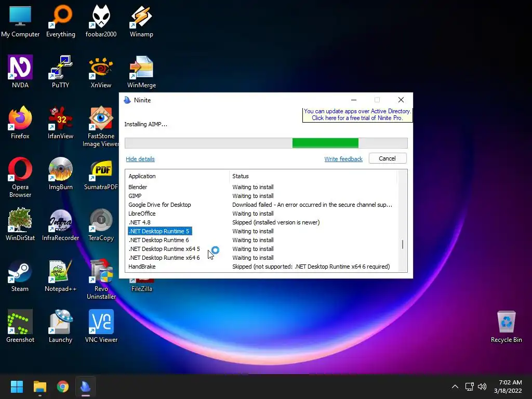The image size is (532, 399).
Task: Click Hide details link in Ninite
Action: pyautogui.click(x=140, y=159)
